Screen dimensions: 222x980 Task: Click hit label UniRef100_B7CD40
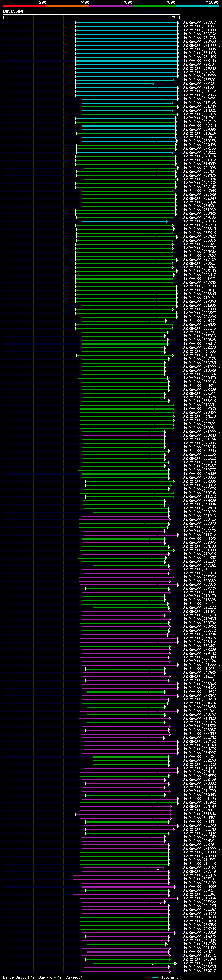click(199, 959)
